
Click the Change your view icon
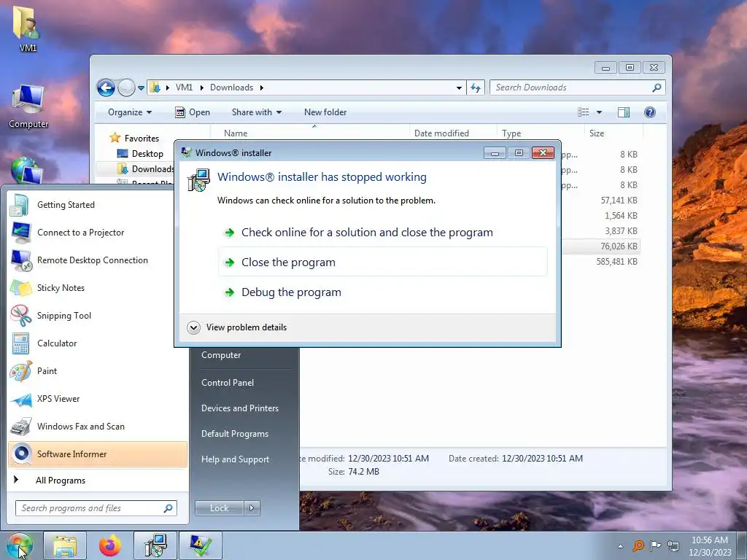coord(584,112)
